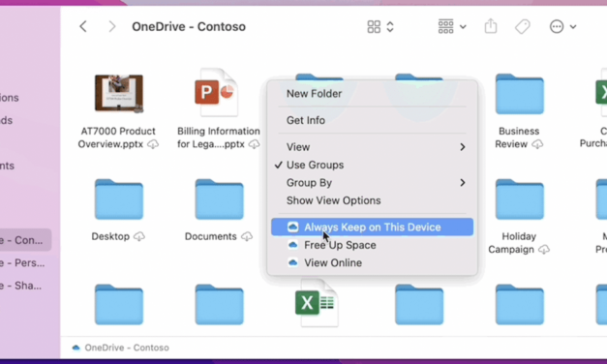This screenshot has width=607, height=364.
Task: Open the View submenu
Action: click(372, 147)
